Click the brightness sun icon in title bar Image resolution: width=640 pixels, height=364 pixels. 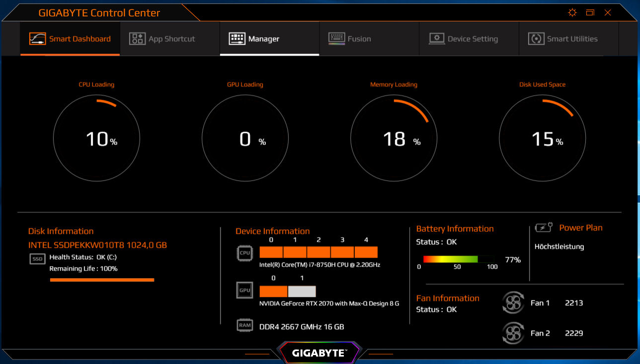pyautogui.click(x=572, y=12)
